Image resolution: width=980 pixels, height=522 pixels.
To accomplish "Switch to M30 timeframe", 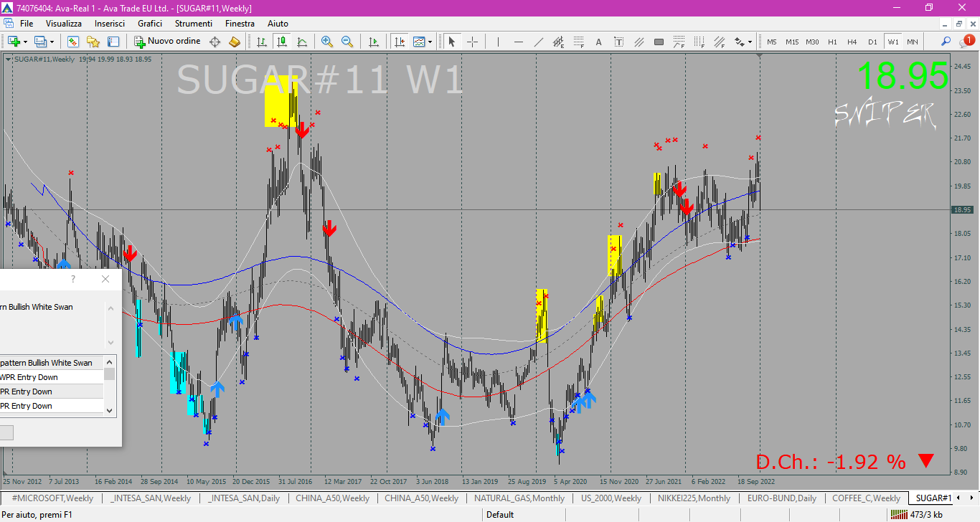I will pyautogui.click(x=812, y=42).
